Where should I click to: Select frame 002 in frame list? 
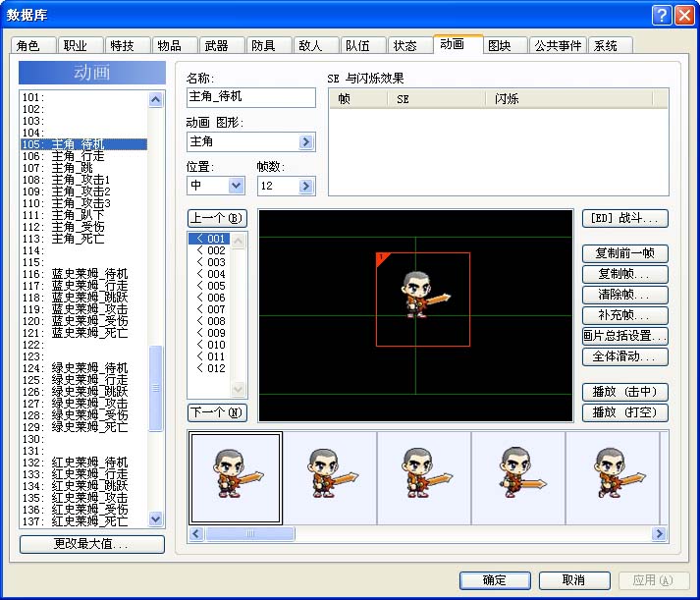pyautogui.click(x=209, y=250)
